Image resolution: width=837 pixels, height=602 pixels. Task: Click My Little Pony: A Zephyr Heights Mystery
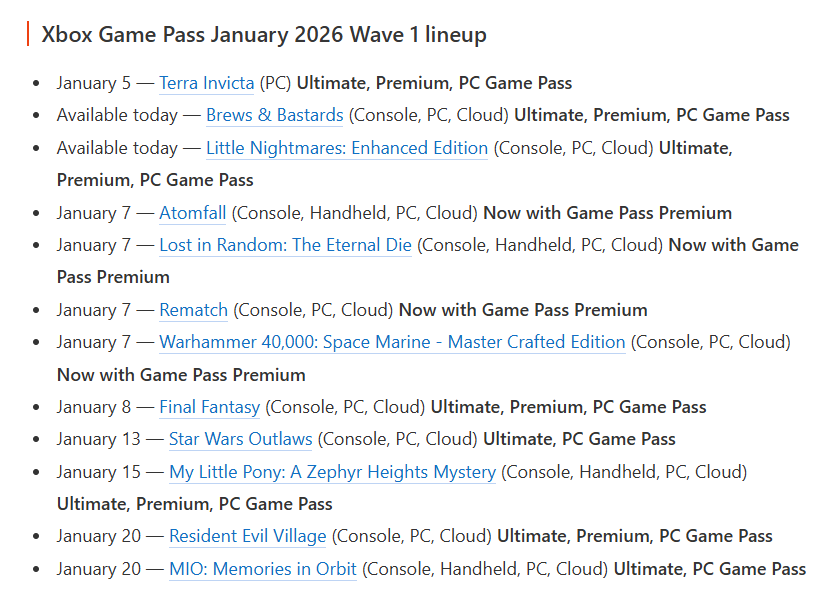point(332,472)
